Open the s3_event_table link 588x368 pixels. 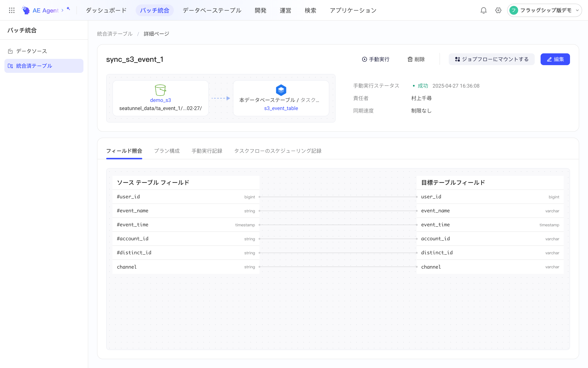281,108
